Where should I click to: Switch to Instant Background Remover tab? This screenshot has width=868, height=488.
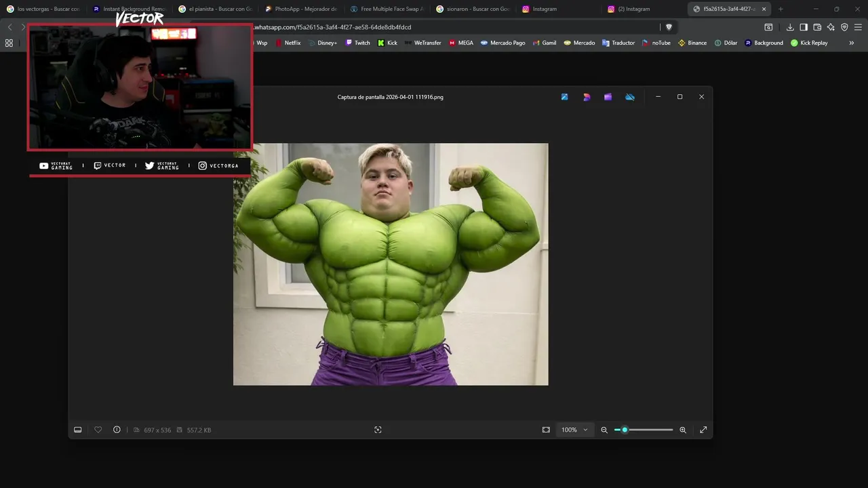point(129,9)
